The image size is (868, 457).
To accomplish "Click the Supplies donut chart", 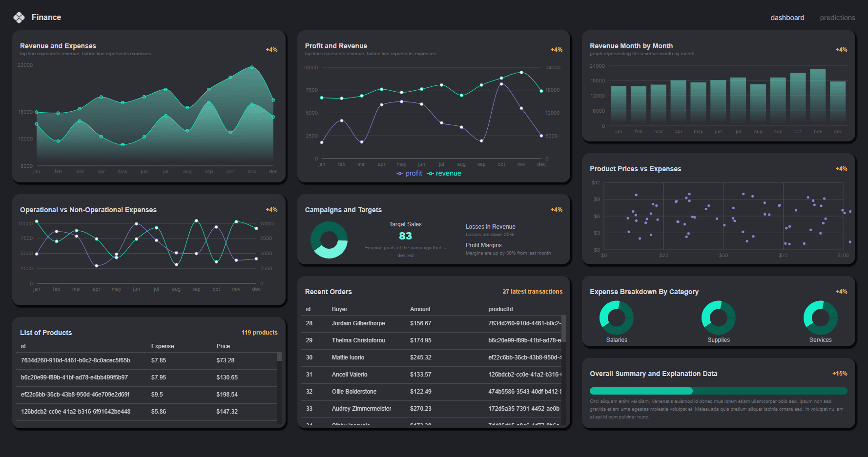I will pos(718,318).
